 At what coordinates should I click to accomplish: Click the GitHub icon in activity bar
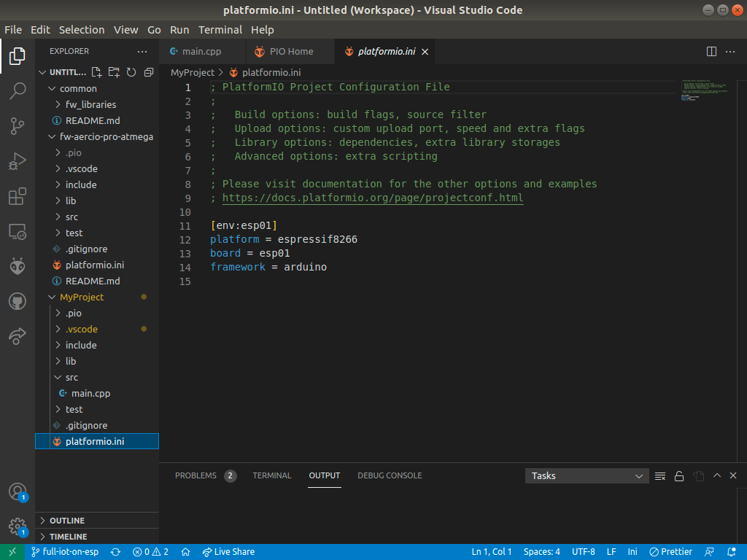[x=18, y=301]
